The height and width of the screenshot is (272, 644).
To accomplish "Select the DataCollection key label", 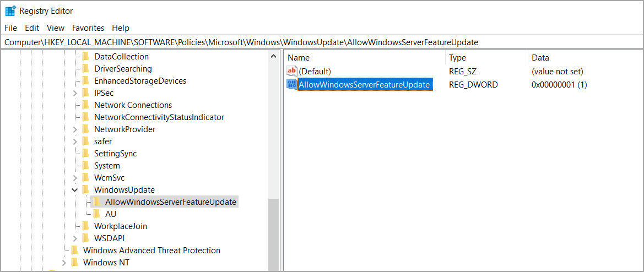I will point(122,57).
